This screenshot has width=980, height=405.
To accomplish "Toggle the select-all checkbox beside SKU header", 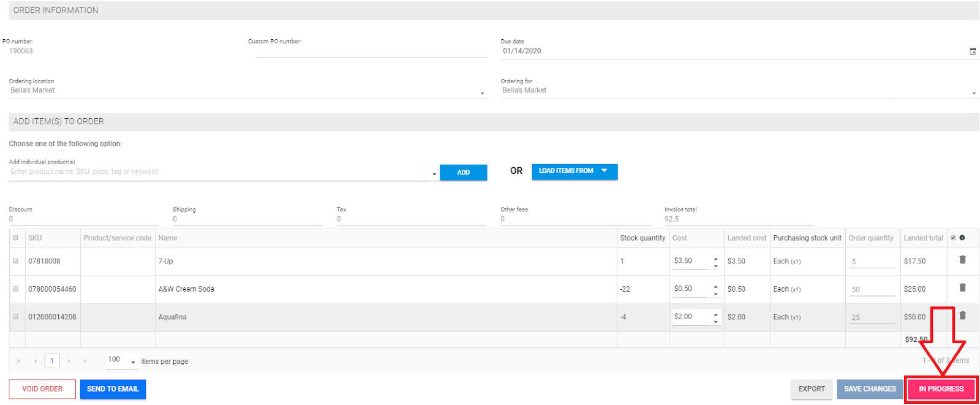I will point(16,238).
